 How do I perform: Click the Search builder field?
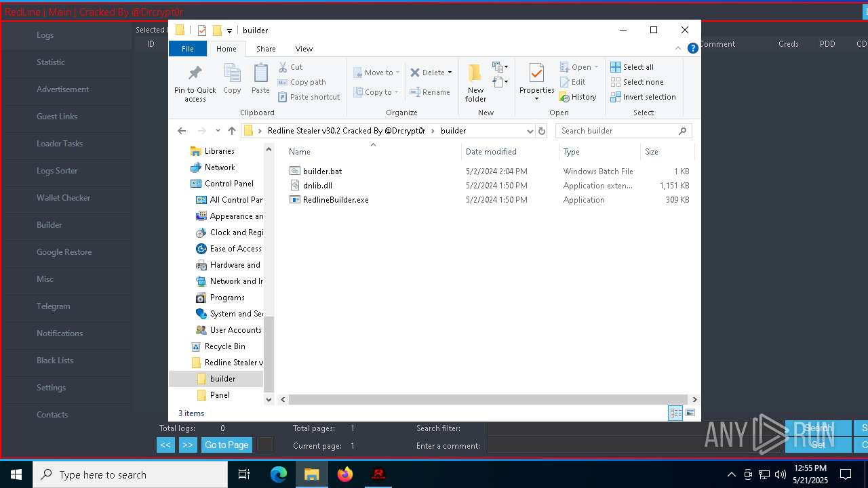click(624, 131)
